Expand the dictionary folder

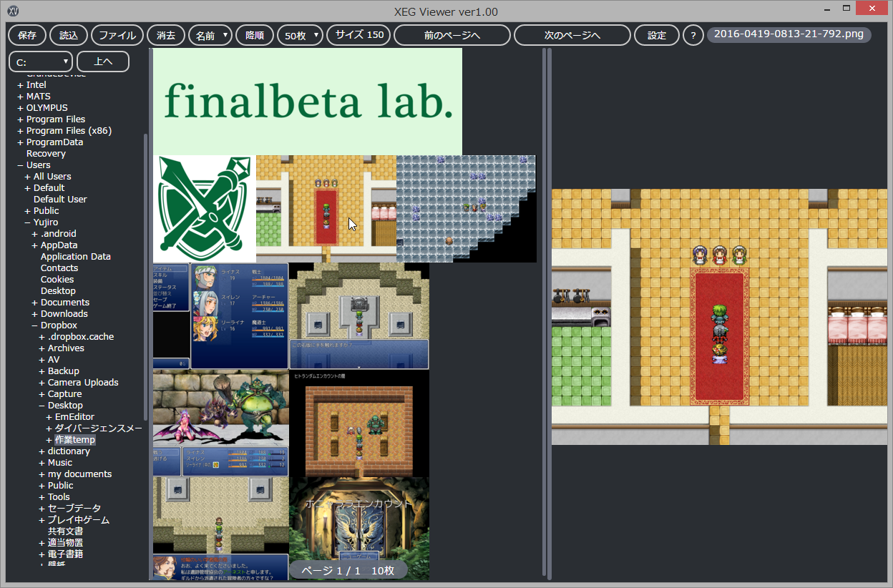click(42, 451)
